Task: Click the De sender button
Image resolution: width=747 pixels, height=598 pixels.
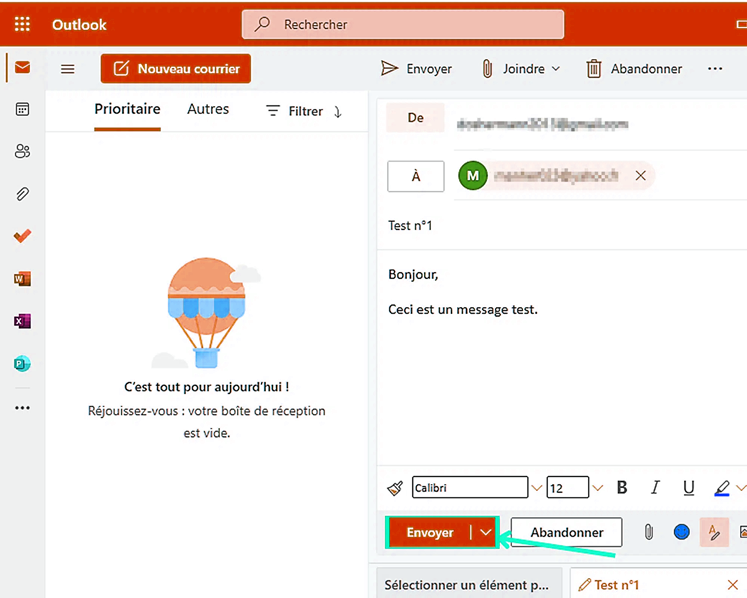Action: [415, 118]
